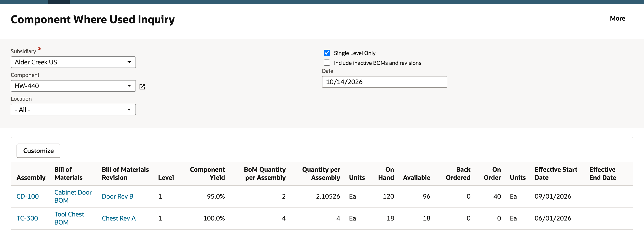
Task: Click the 06/01/2026 start date
Action: [553, 218]
